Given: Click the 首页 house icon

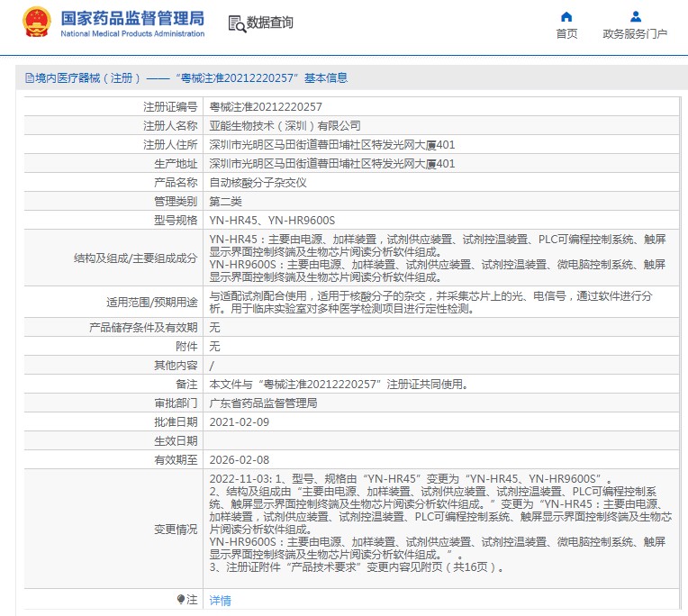Looking at the screenshot, I should coord(566,17).
